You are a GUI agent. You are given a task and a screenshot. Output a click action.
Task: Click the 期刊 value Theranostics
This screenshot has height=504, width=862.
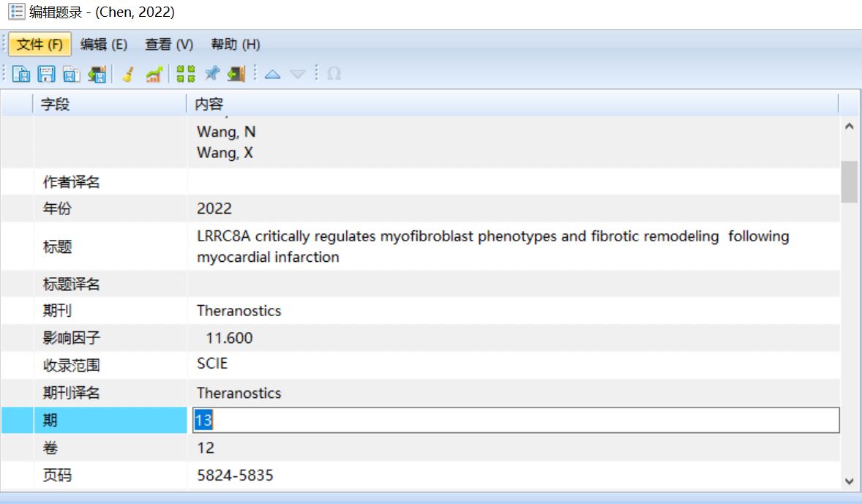pyautogui.click(x=239, y=311)
